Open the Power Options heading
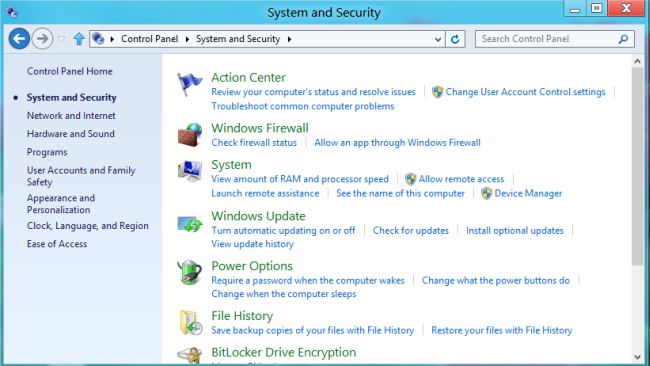The image size is (650, 366). [x=252, y=266]
